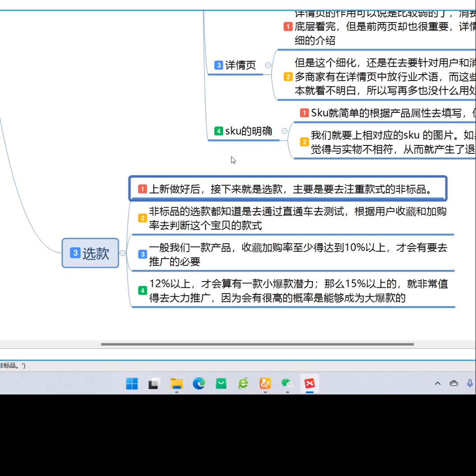Screen dimensions: 476x476
Task: Expand hidden system tray icons chevron
Action: click(438, 383)
